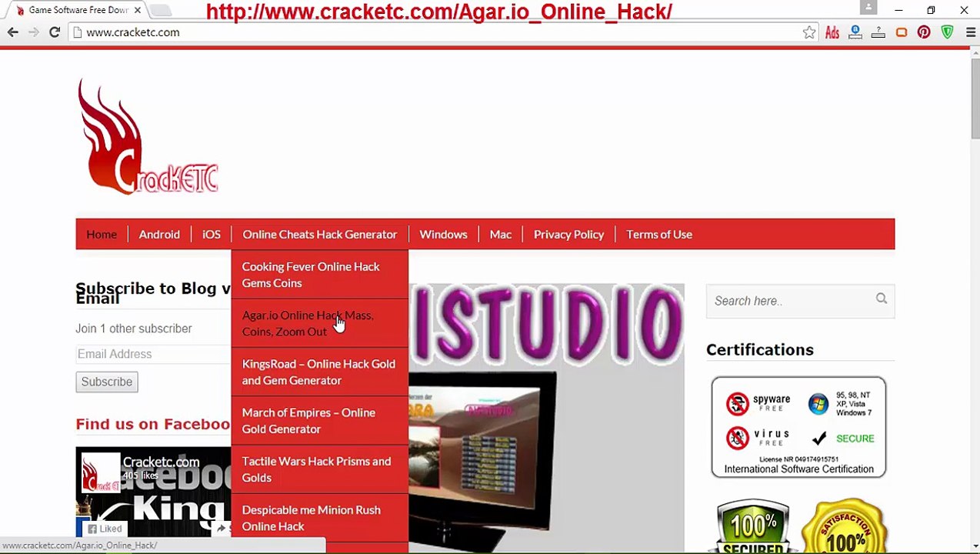Image resolution: width=980 pixels, height=554 pixels.
Task: Click the Subscribe button
Action: [x=107, y=382]
